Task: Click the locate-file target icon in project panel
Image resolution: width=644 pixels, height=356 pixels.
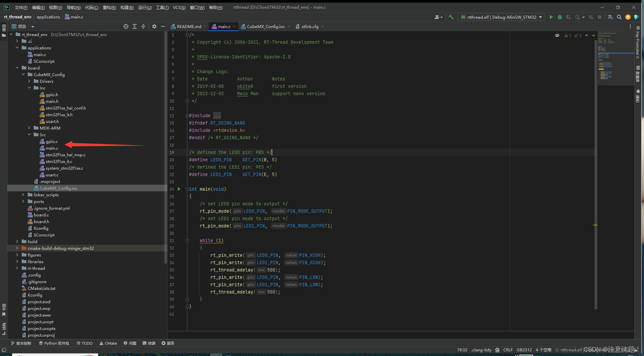Action: (126, 26)
